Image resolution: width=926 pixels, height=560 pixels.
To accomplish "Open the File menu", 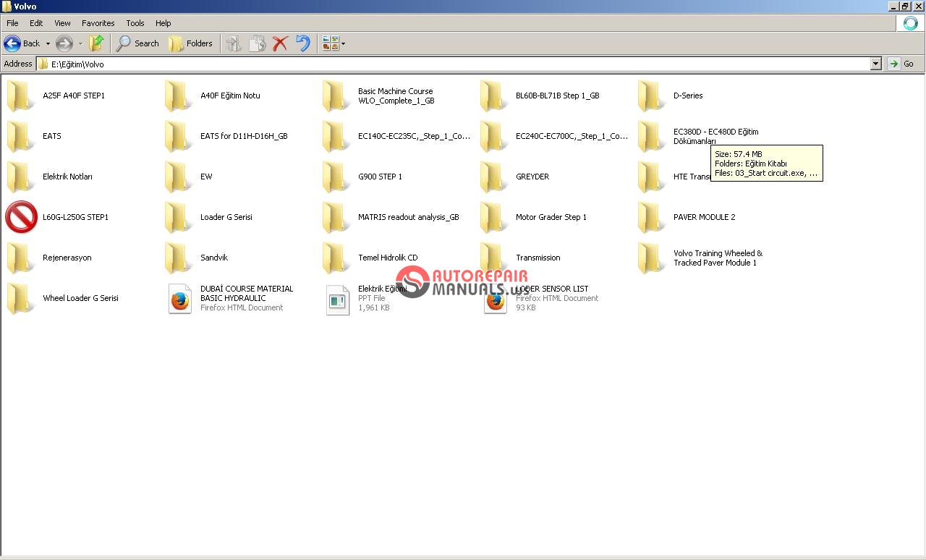I will [12, 23].
